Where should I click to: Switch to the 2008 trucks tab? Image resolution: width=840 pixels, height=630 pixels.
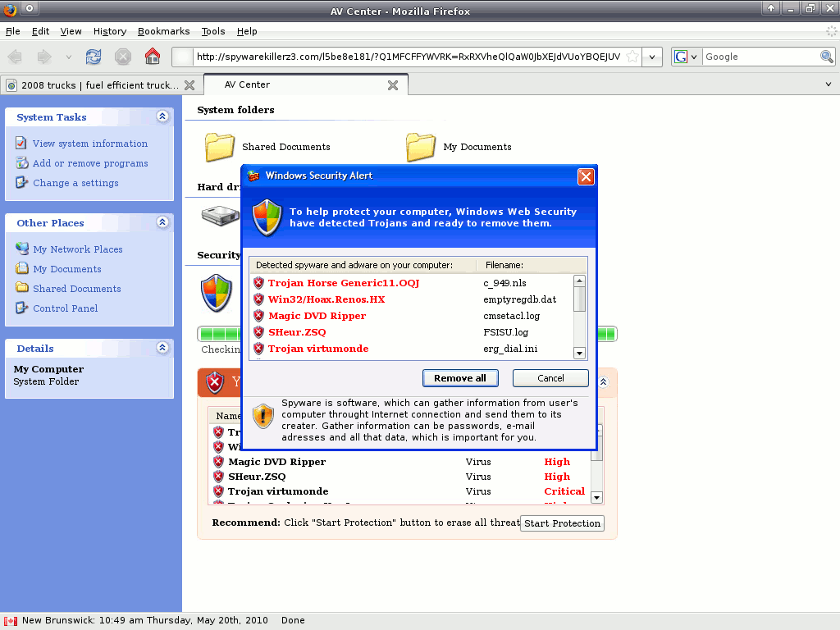[90, 84]
